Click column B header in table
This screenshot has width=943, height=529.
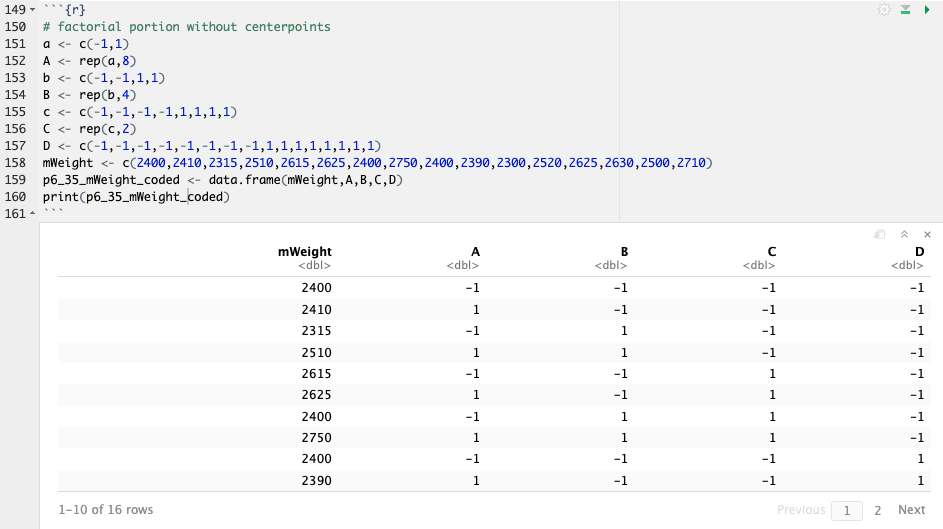pyautogui.click(x=623, y=252)
